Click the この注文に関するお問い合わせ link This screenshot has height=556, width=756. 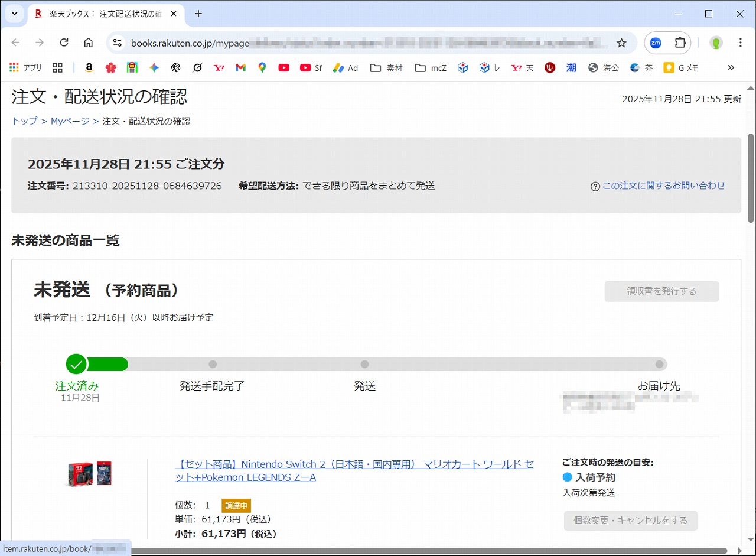[x=663, y=186]
